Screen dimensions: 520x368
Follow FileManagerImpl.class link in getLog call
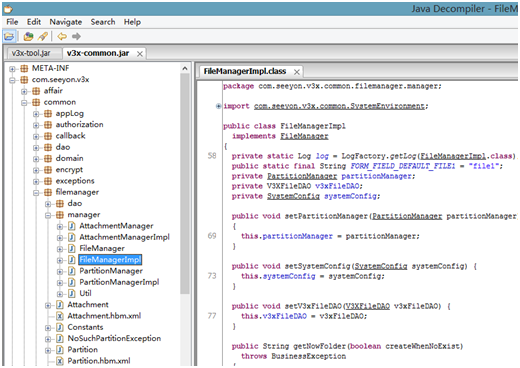[453, 156]
